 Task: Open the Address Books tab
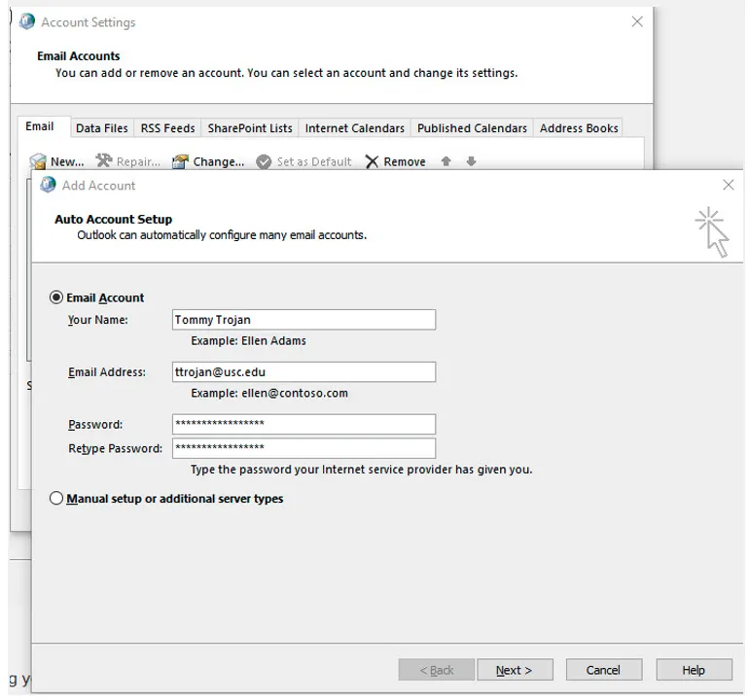(579, 128)
